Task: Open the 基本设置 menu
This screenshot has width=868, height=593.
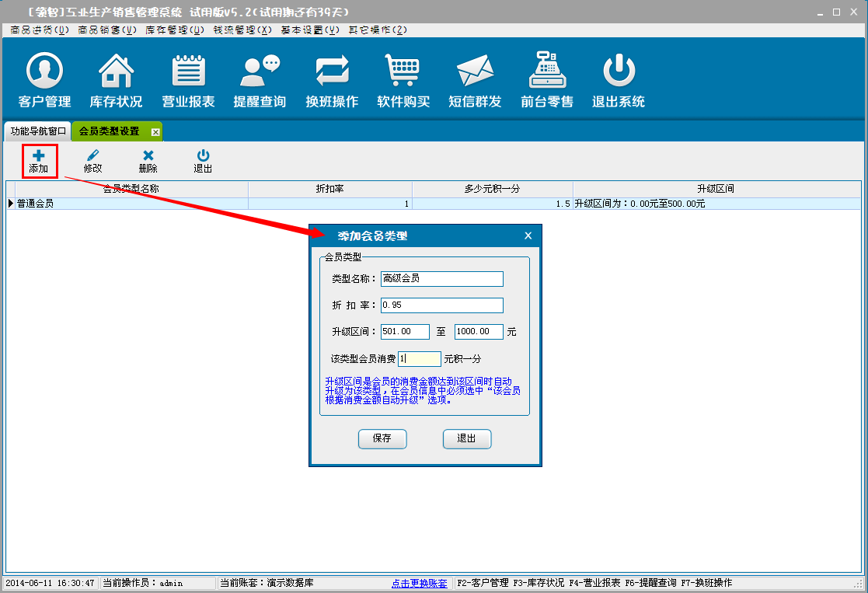Action: point(310,30)
